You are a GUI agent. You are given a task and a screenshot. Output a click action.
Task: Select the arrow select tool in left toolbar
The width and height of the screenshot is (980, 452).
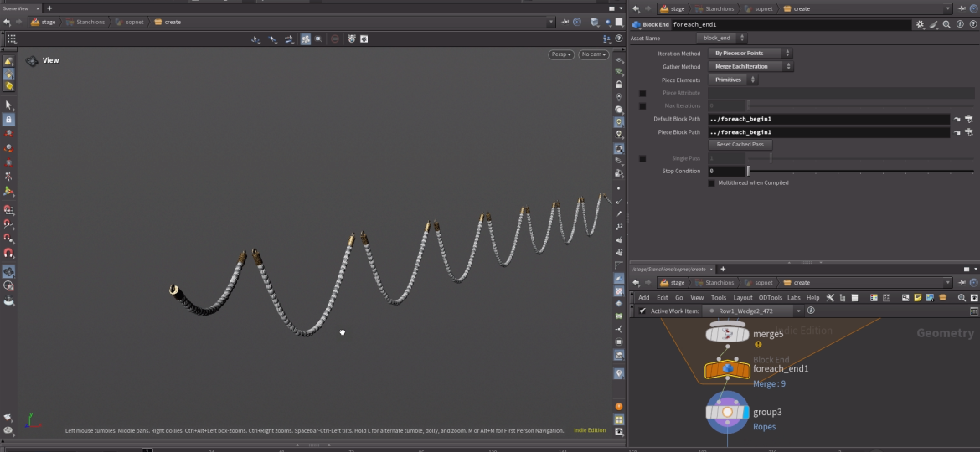pos(8,105)
